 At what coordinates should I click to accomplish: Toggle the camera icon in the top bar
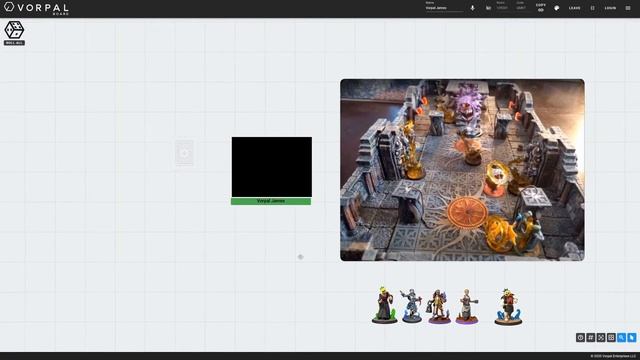[488, 8]
